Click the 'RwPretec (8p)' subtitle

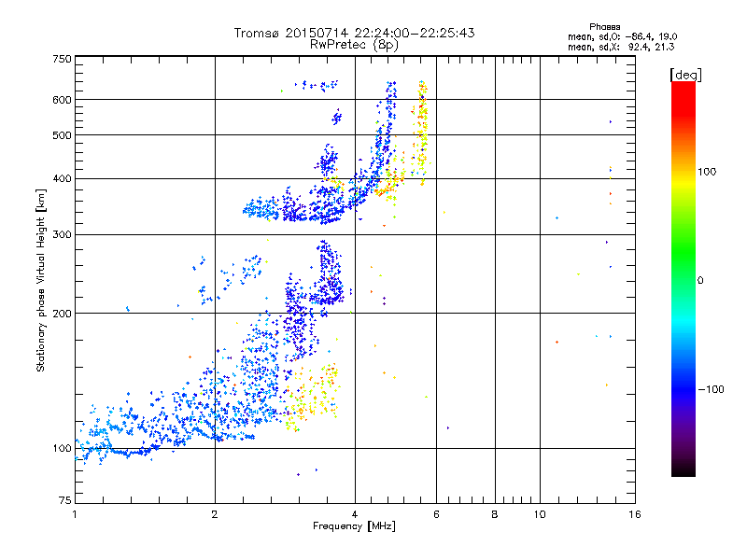[x=354, y=45]
